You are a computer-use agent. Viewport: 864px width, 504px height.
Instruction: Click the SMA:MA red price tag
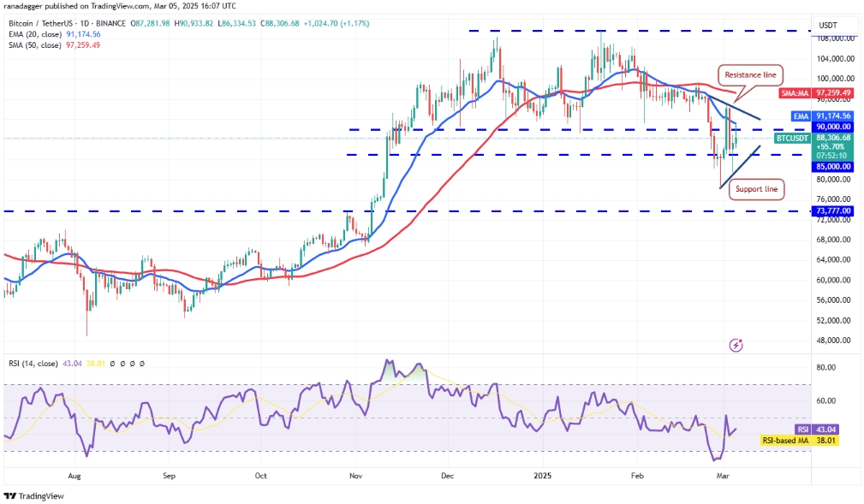tap(816, 93)
